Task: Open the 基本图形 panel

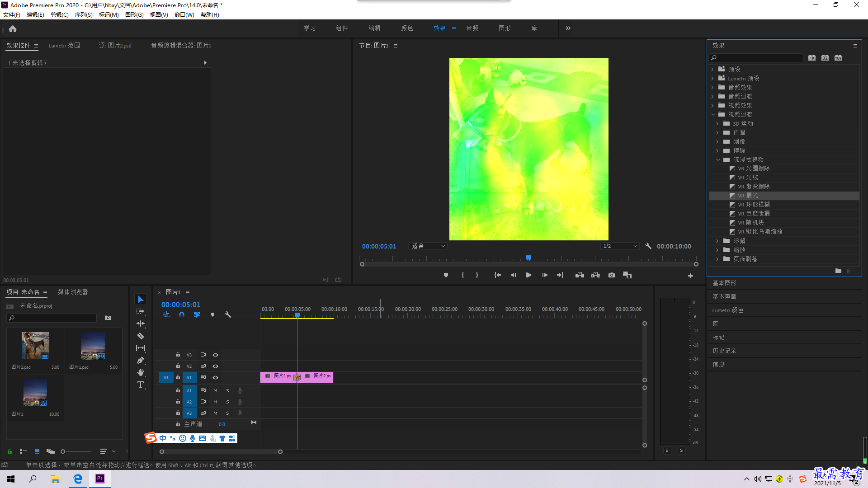Action: (724, 283)
